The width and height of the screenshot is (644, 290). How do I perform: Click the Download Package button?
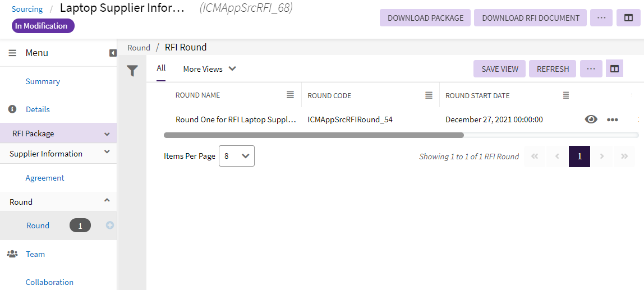tap(425, 18)
